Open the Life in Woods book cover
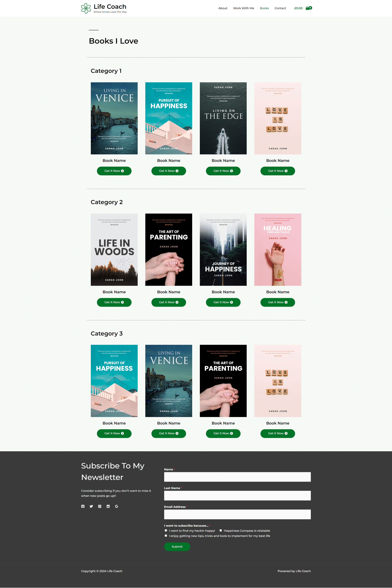Screen dimensions: 392x588 pyautogui.click(x=114, y=250)
